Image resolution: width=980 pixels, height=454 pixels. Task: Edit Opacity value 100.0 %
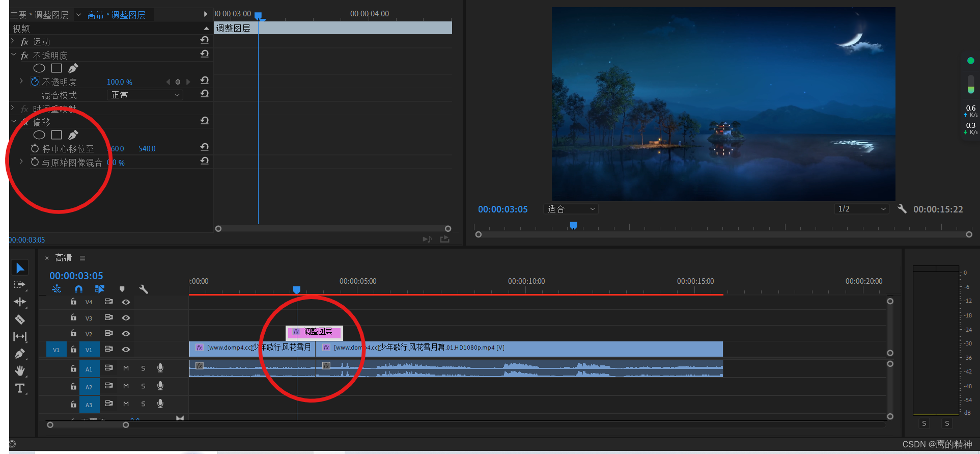pyautogui.click(x=120, y=82)
